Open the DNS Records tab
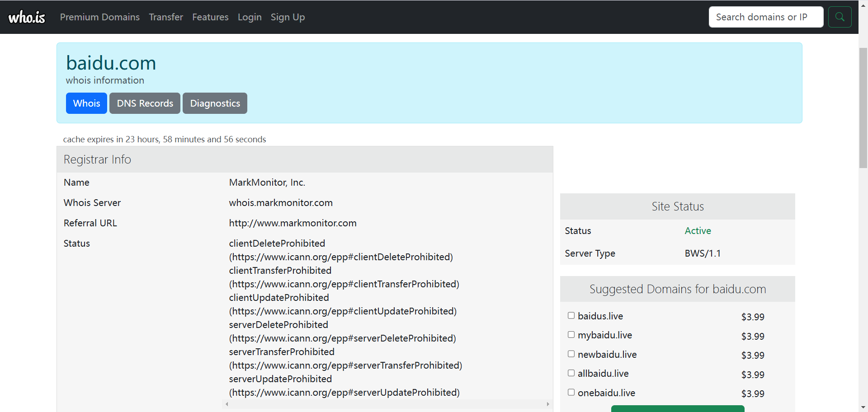868x412 pixels. [x=145, y=103]
